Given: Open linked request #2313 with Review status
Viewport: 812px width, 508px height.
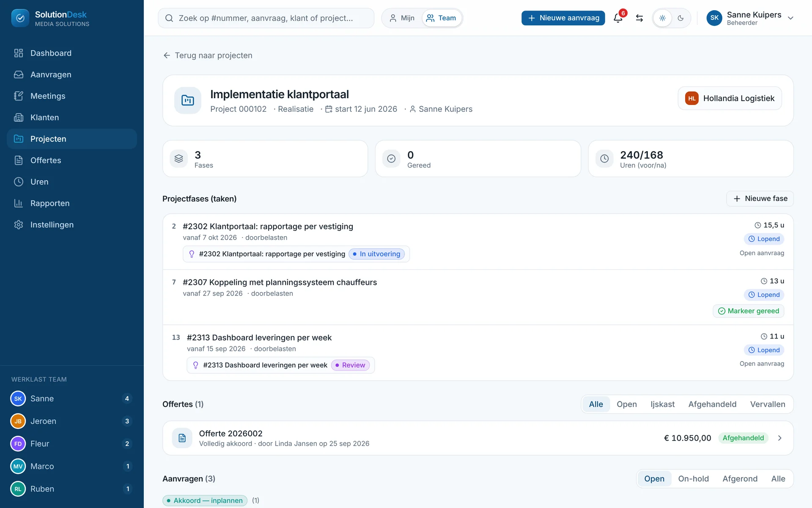Looking at the screenshot, I should 281,365.
